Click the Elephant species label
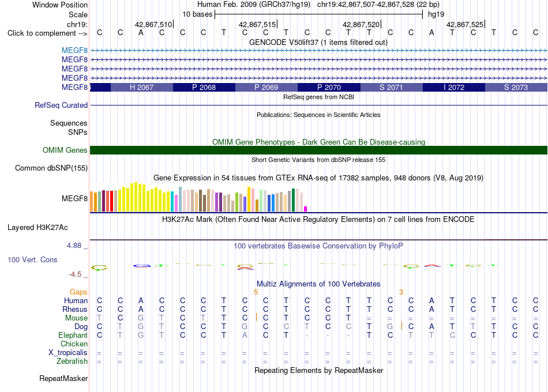The image size is (548, 392). click(73, 335)
